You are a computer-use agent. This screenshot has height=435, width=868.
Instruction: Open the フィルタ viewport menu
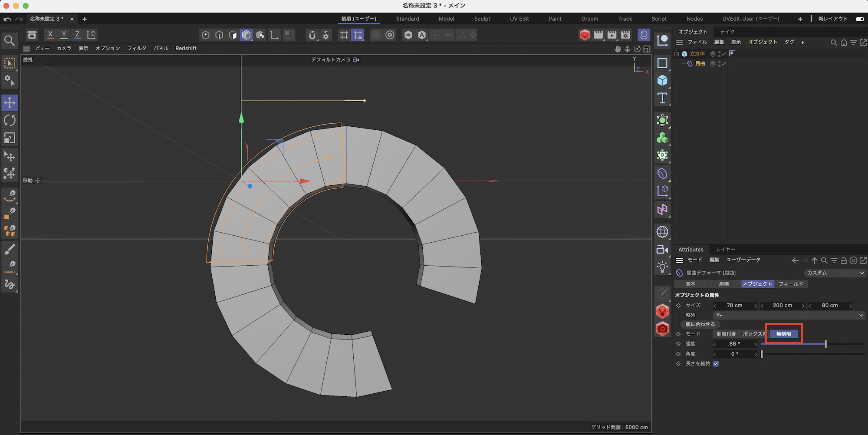136,48
